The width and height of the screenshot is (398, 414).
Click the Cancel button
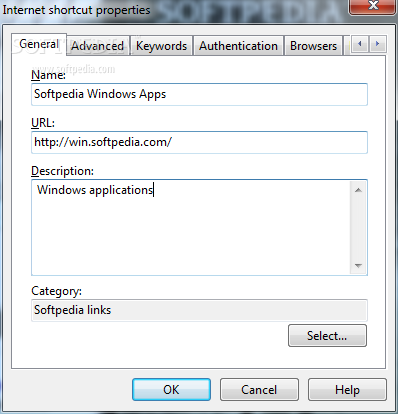click(259, 389)
